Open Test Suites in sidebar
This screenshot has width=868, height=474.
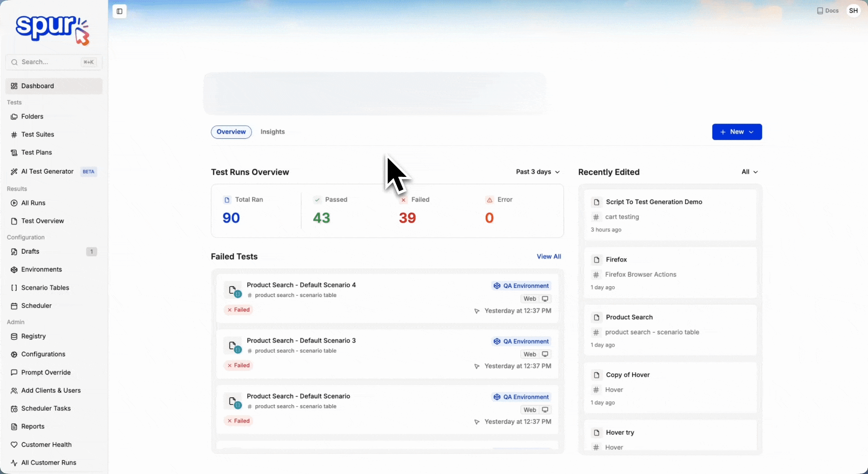click(38, 134)
